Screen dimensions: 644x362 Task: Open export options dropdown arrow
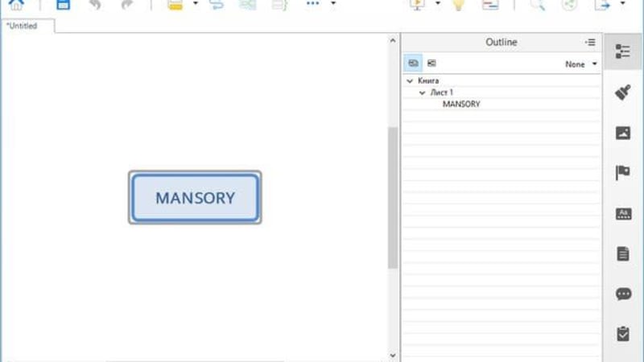point(622,3)
